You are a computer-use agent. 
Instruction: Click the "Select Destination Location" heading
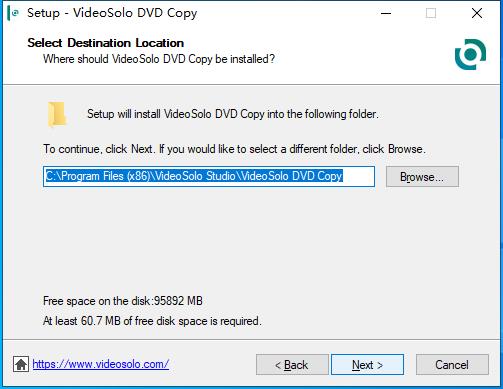click(106, 43)
